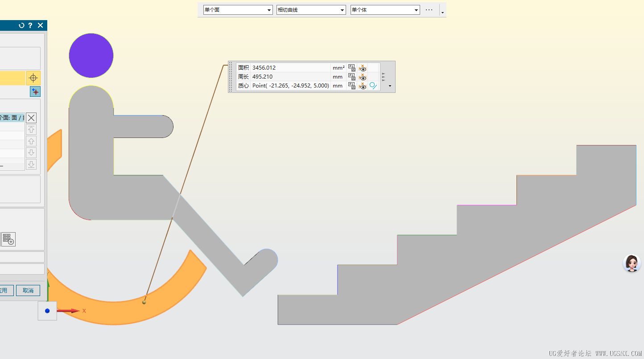Move list item up one arrow
The height and width of the screenshot is (359, 644).
31,141
